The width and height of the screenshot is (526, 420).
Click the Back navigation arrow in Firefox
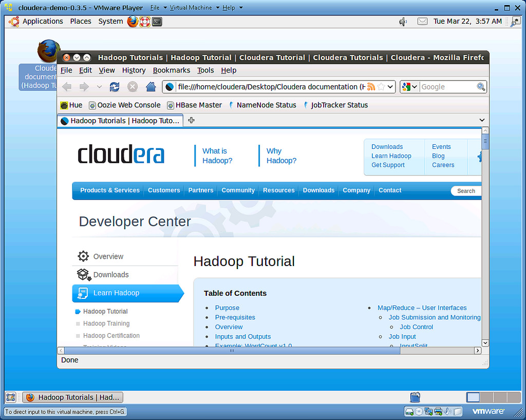tap(67, 86)
